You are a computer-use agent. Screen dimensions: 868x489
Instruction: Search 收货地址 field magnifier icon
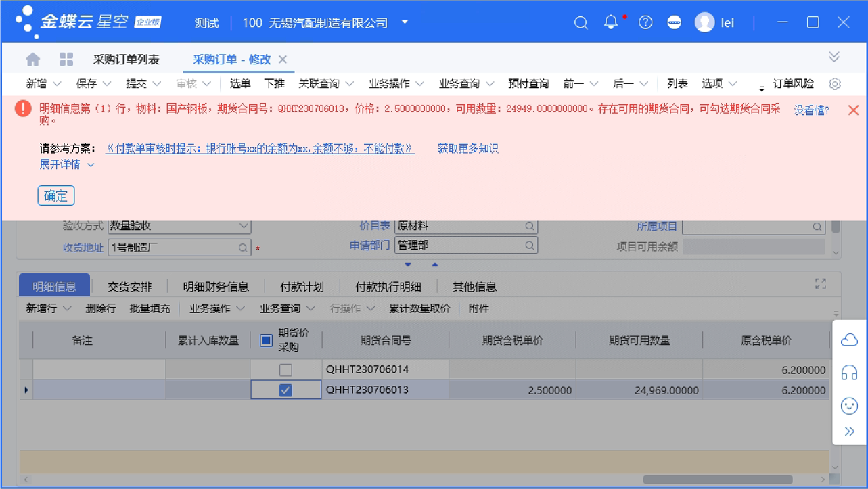[243, 248]
